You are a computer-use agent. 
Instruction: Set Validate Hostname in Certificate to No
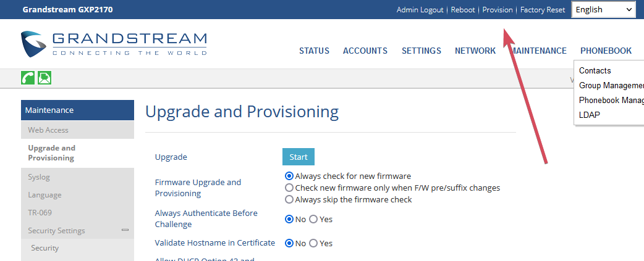click(x=289, y=243)
